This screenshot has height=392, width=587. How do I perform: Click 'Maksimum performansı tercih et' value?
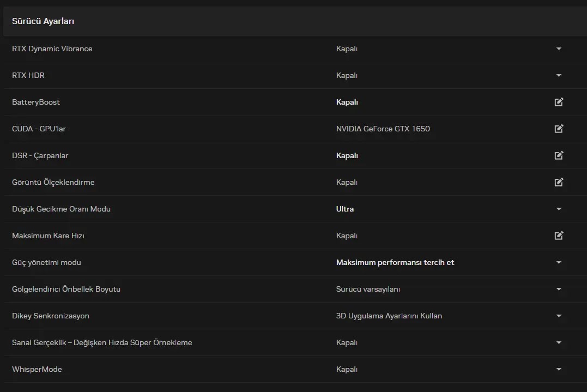click(x=395, y=262)
